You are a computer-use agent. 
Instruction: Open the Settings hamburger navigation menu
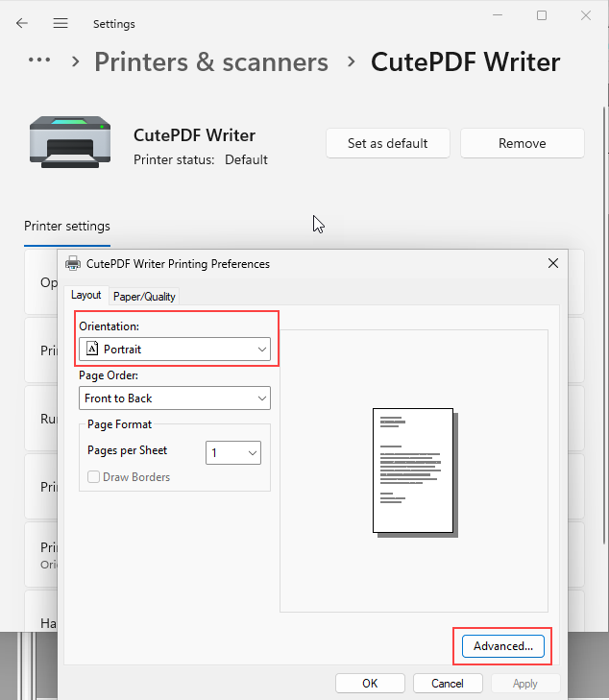(x=61, y=23)
